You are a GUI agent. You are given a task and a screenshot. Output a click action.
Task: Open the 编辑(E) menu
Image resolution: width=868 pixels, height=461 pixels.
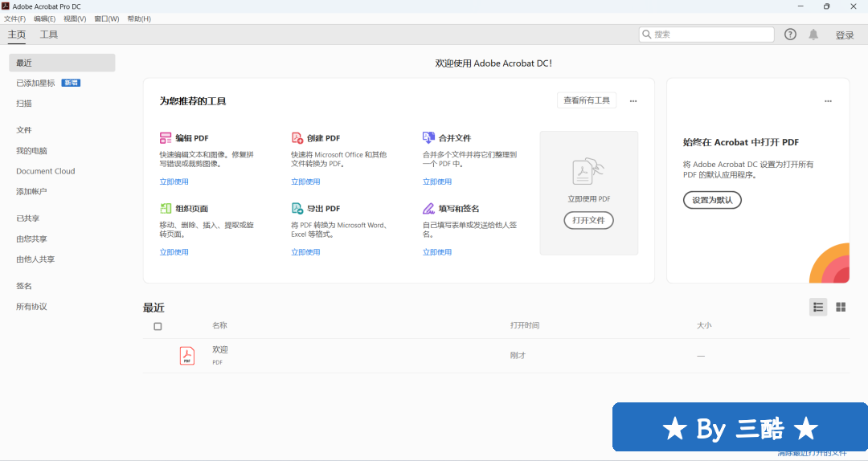(45, 18)
